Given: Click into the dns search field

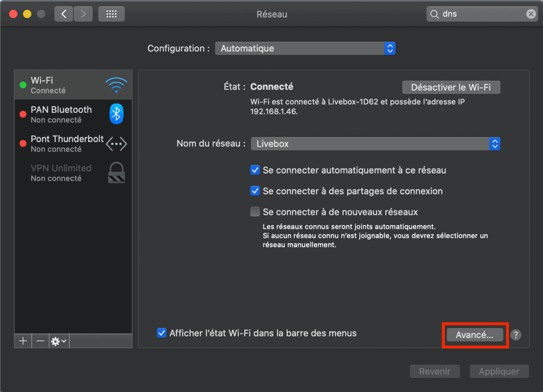Looking at the screenshot, I should coord(482,14).
